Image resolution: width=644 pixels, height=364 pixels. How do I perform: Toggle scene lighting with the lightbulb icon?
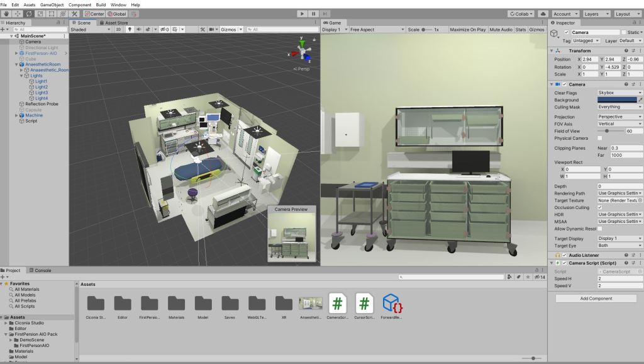130,30
